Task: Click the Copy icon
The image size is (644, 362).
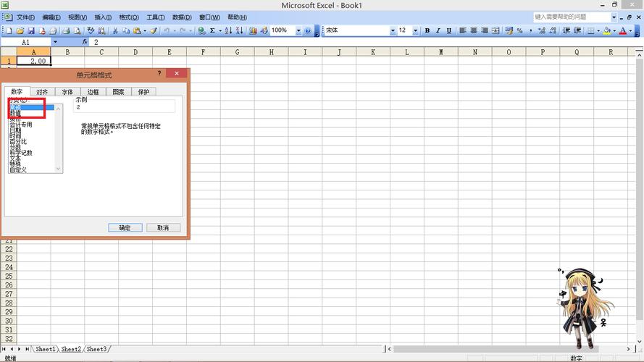Action: (127, 31)
